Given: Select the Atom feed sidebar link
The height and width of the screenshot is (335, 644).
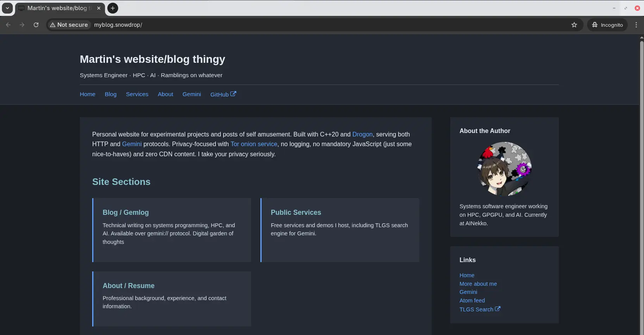Looking at the screenshot, I should tap(472, 300).
